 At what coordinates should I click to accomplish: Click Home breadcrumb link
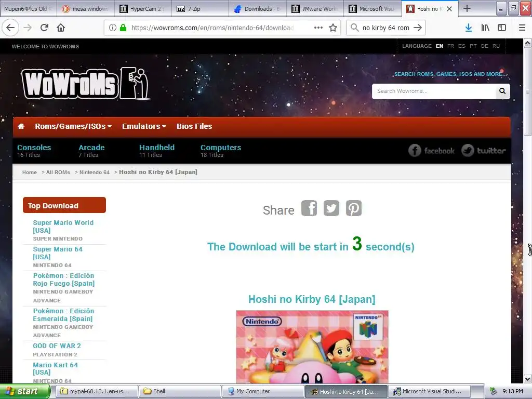[x=30, y=172]
